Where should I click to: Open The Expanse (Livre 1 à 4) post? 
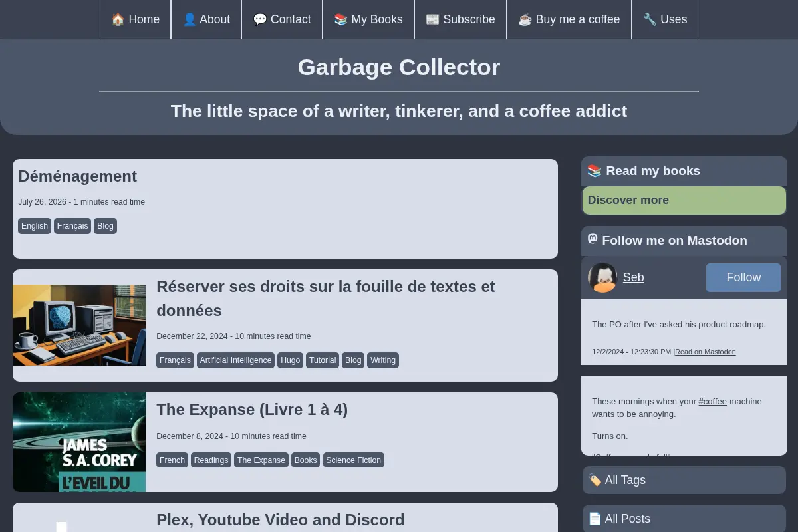252,410
